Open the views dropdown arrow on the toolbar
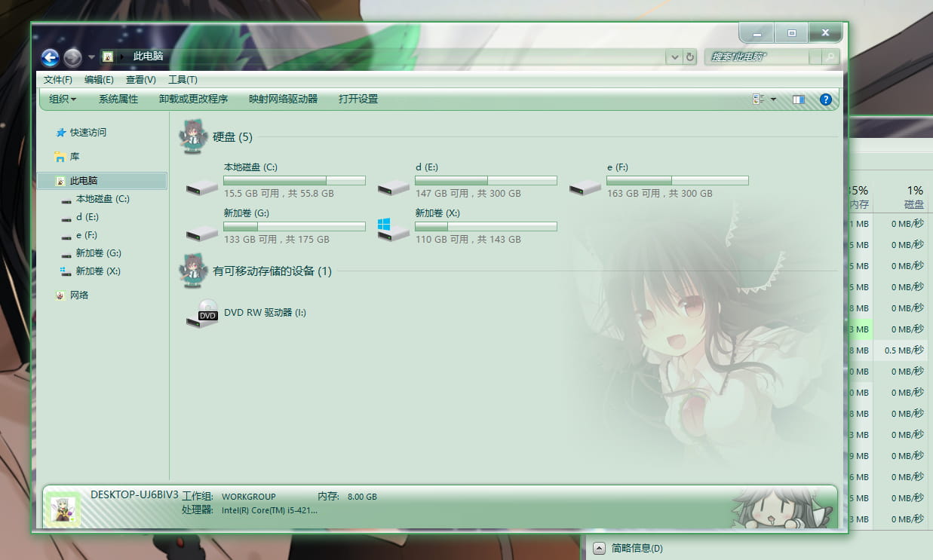This screenshot has height=560, width=933. [773, 99]
